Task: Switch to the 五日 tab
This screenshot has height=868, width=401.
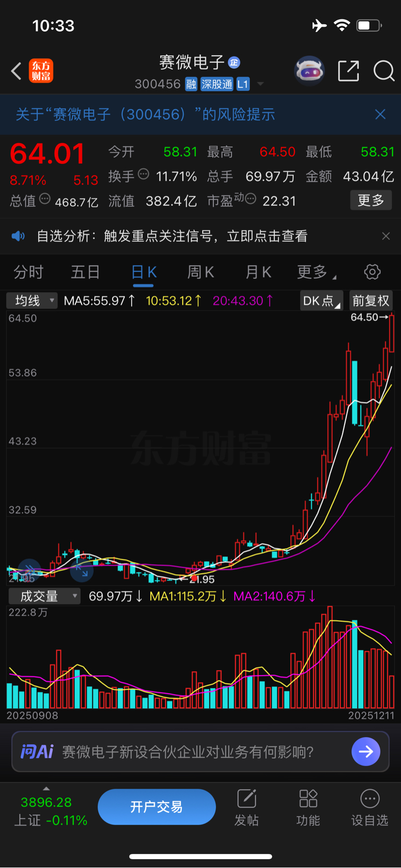Action: 85,272
